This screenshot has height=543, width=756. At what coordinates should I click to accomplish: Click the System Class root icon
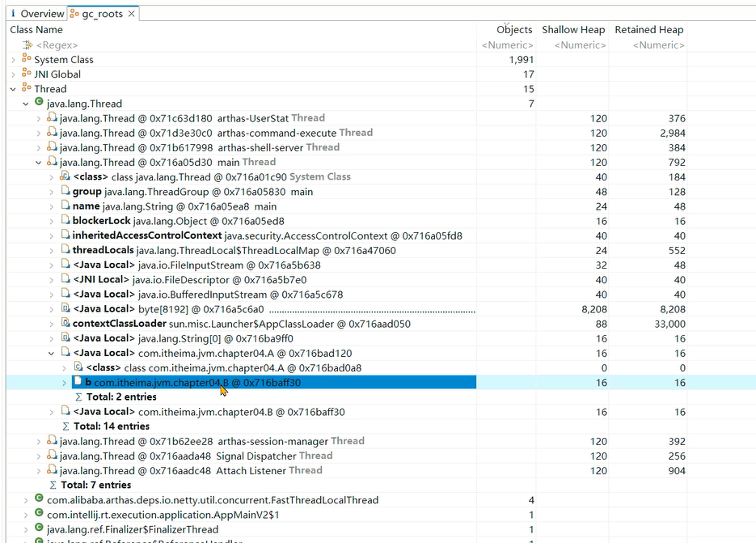tap(27, 60)
